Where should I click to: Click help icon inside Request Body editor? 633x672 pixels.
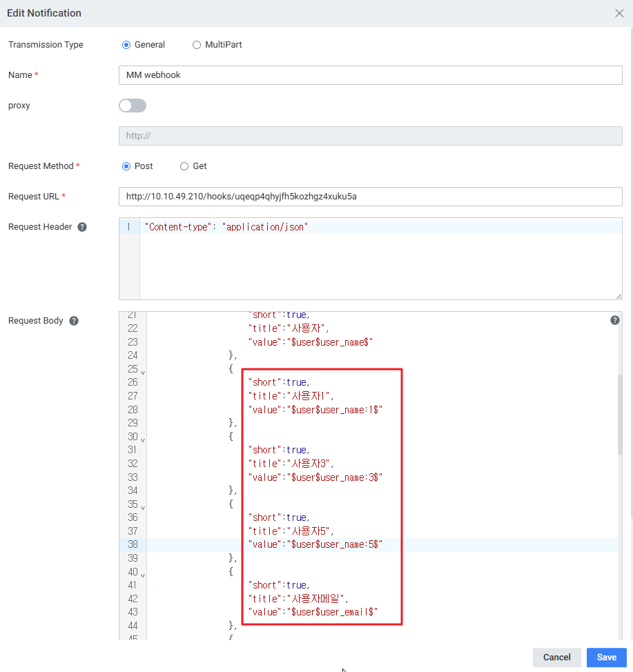click(615, 320)
